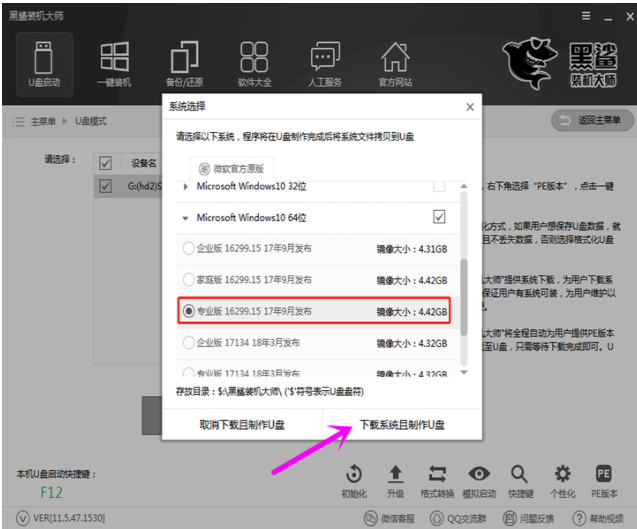Select 企业版 17134 radio button

click(x=188, y=343)
